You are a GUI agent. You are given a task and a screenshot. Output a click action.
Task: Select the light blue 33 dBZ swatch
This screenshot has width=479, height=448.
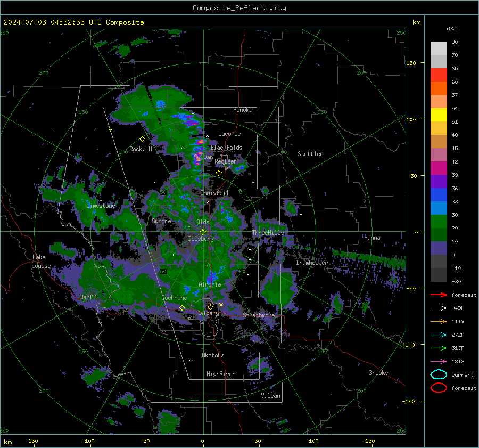pos(439,208)
